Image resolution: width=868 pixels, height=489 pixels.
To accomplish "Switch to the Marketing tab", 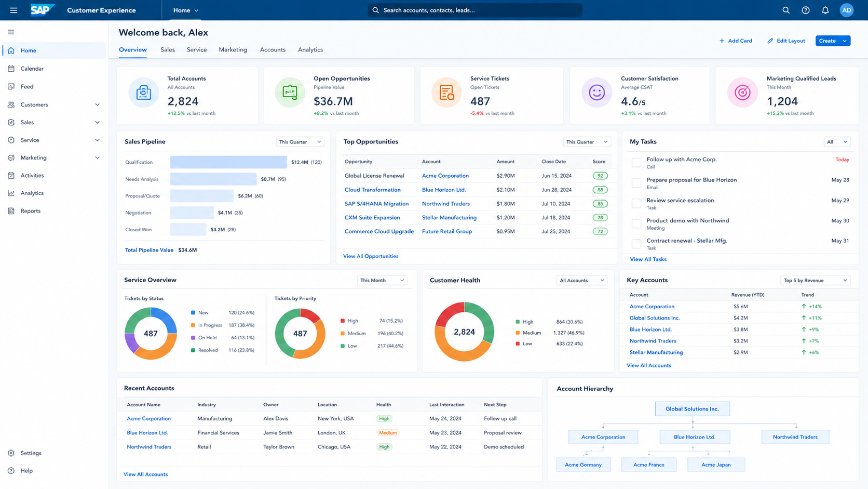I will [233, 50].
